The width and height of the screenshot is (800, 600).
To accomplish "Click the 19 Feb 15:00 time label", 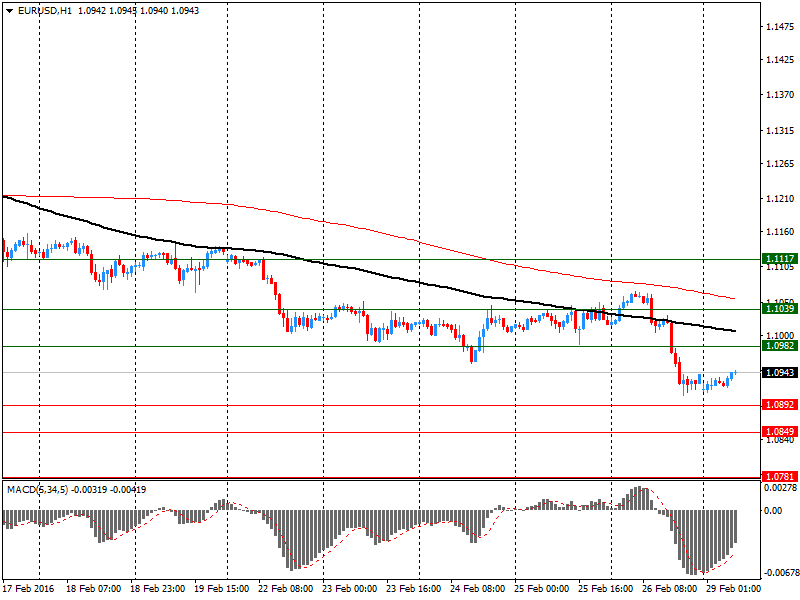I will (x=221, y=588).
